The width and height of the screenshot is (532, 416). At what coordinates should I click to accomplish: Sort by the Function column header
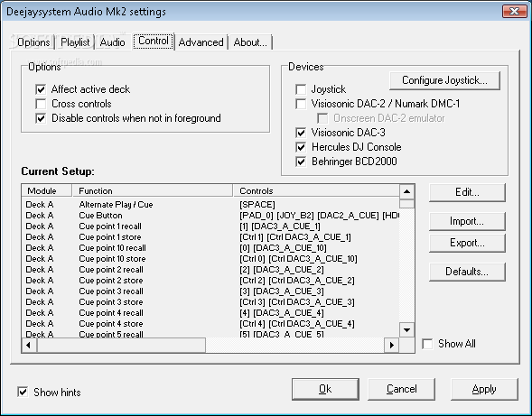pos(153,191)
